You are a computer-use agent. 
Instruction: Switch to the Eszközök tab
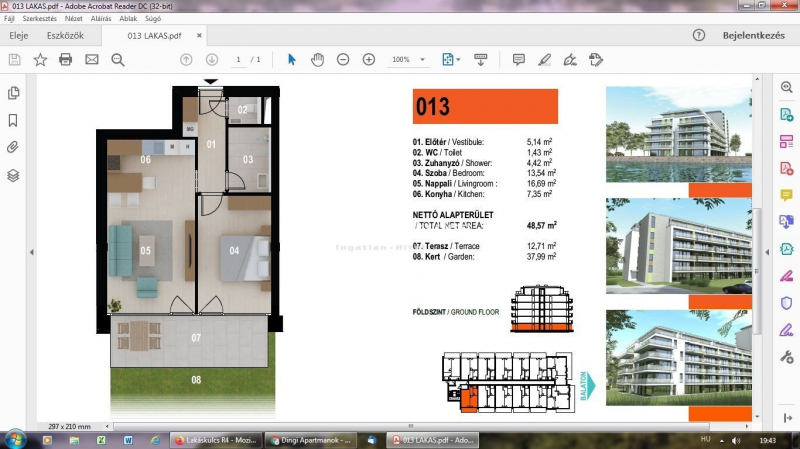(x=66, y=36)
